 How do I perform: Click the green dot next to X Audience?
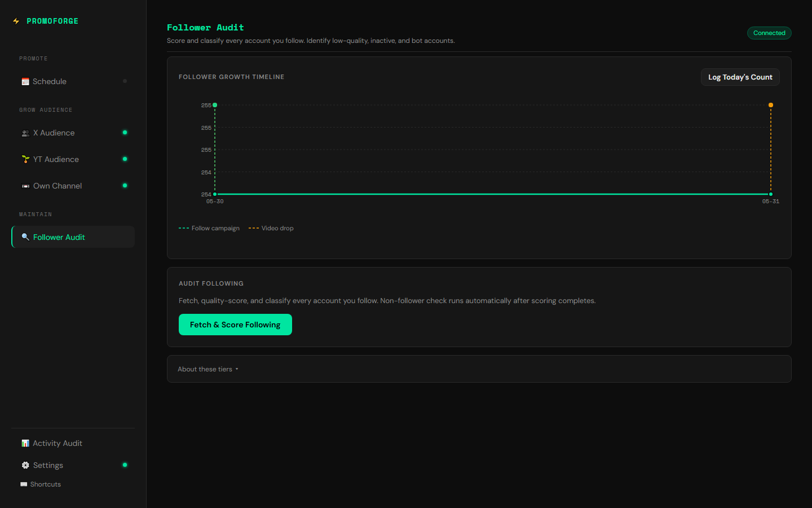tap(125, 133)
